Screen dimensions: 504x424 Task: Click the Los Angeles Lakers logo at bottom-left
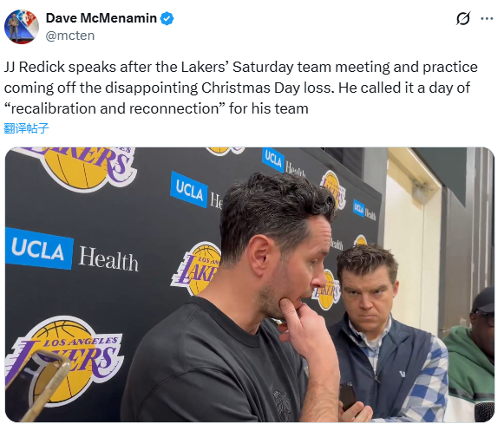point(66,360)
